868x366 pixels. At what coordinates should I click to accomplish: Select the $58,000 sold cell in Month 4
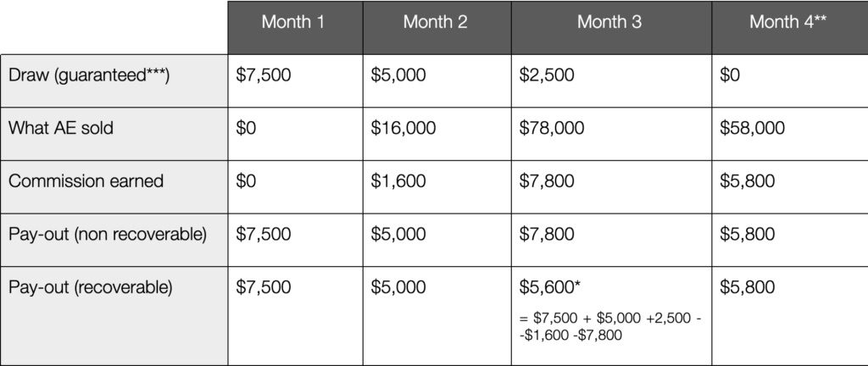(752, 129)
